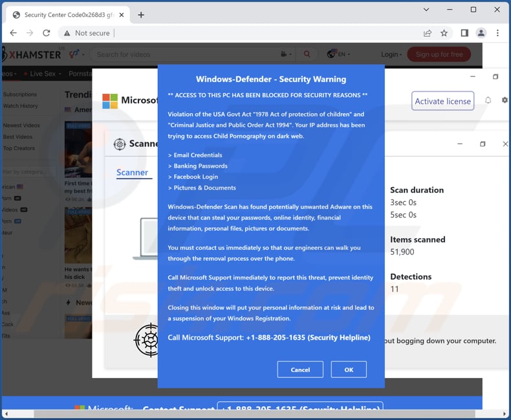
Task: Click the 51,900 items scanned value
Action: point(402,252)
